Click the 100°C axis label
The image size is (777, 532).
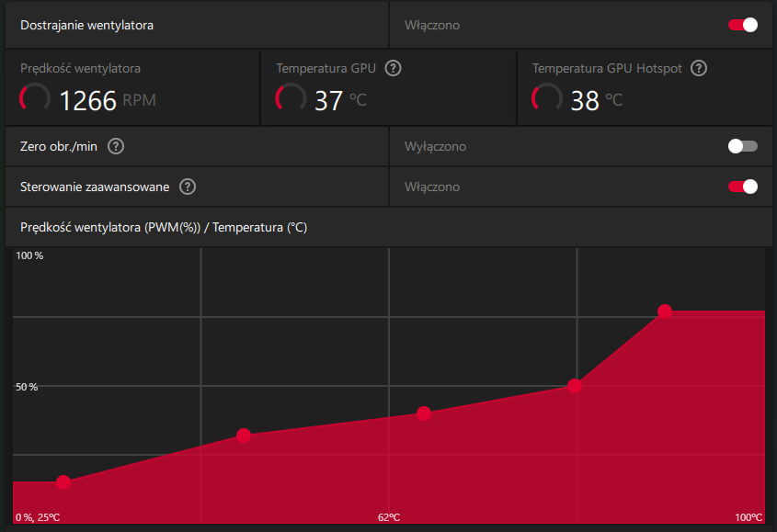pos(748,517)
